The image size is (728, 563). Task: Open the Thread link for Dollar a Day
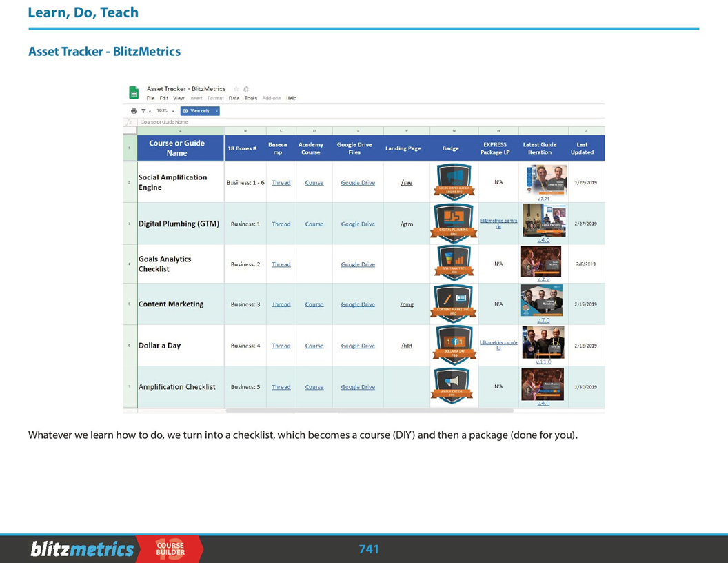(281, 346)
